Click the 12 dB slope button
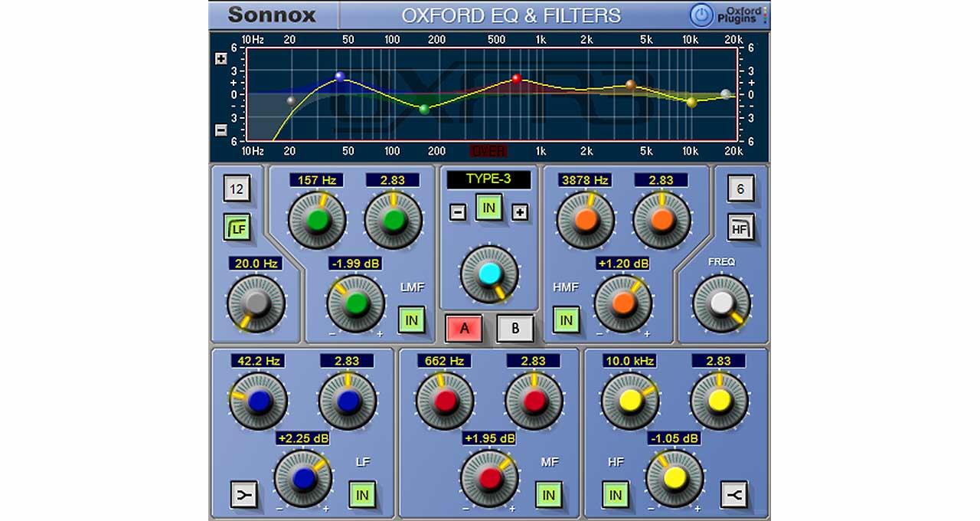The image size is (980, 521). tap(237, 188)
